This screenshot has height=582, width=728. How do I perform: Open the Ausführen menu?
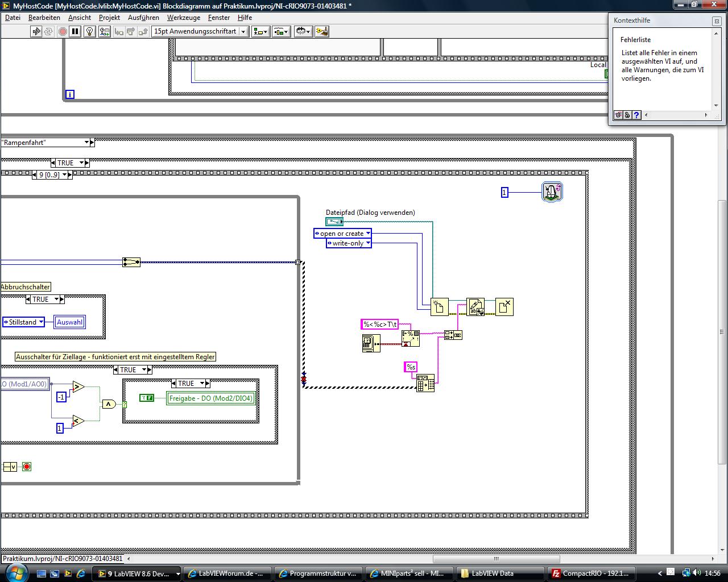[x=143, y=18]
